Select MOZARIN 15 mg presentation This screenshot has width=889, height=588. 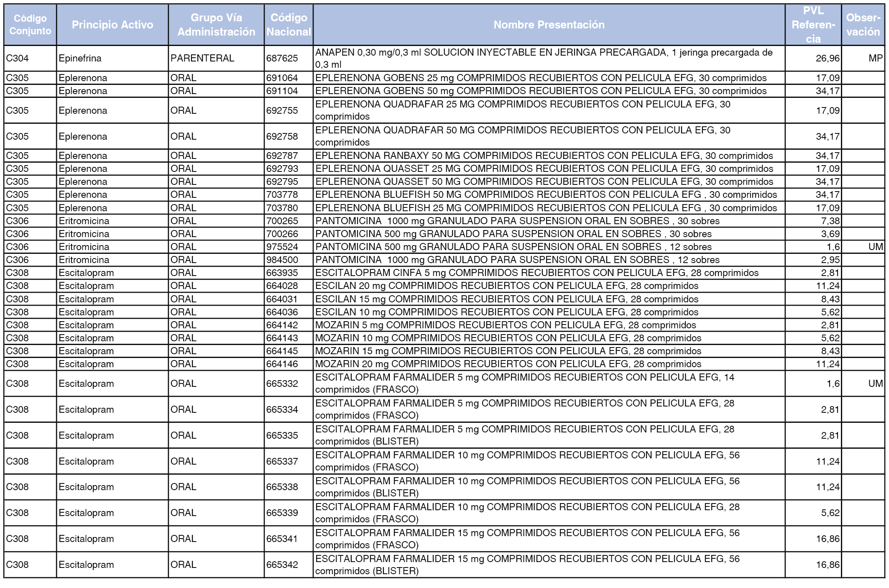pyautogui.click(x=549, y=351)
